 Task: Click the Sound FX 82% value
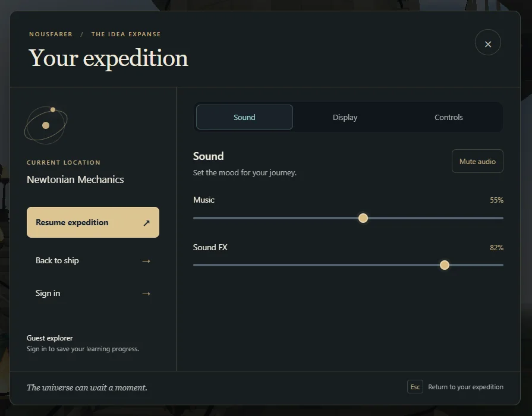coord(496,248)
